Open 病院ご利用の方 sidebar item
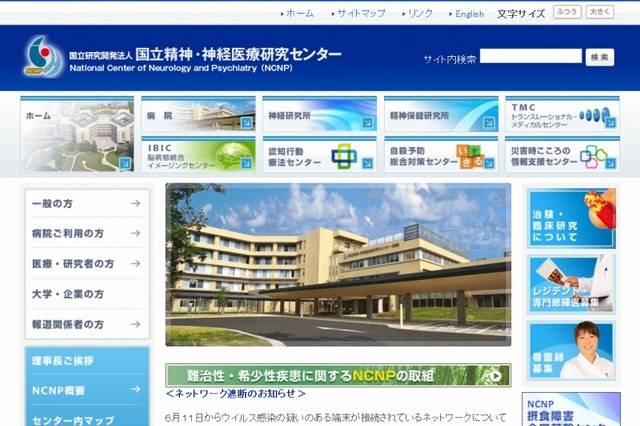640x426 pixels. tap(87, 233)
